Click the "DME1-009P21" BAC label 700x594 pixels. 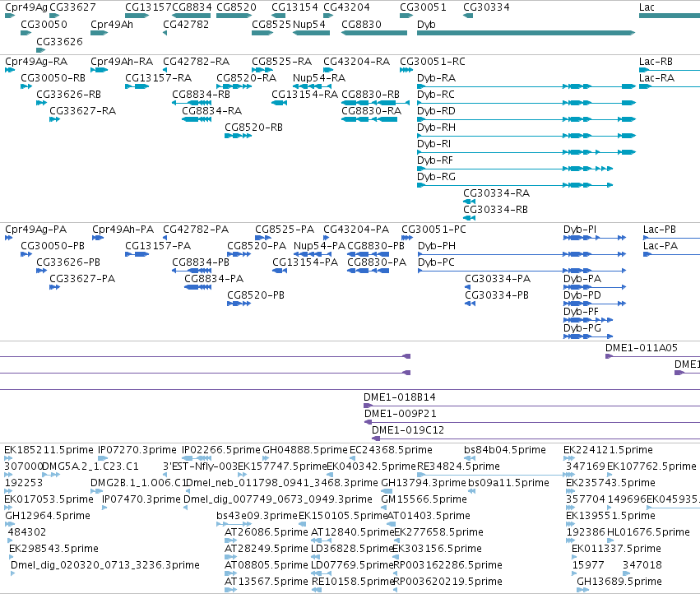point(401,414)
